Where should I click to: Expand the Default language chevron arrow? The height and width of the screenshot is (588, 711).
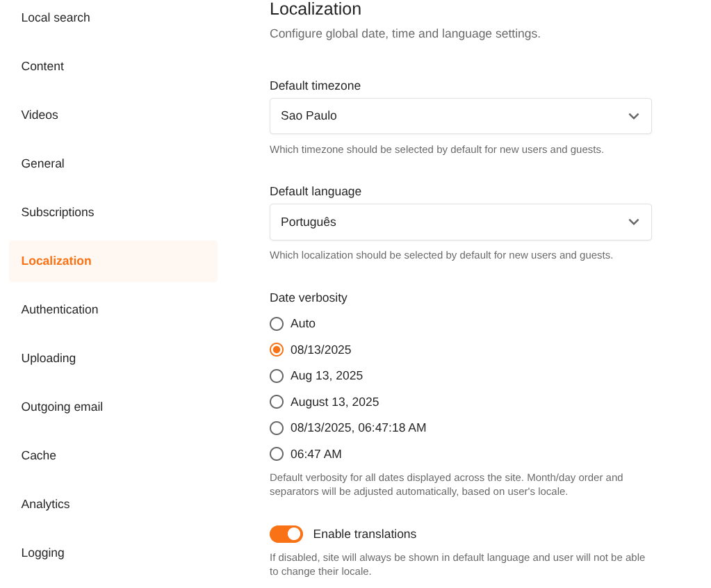[x=633, y=222]
